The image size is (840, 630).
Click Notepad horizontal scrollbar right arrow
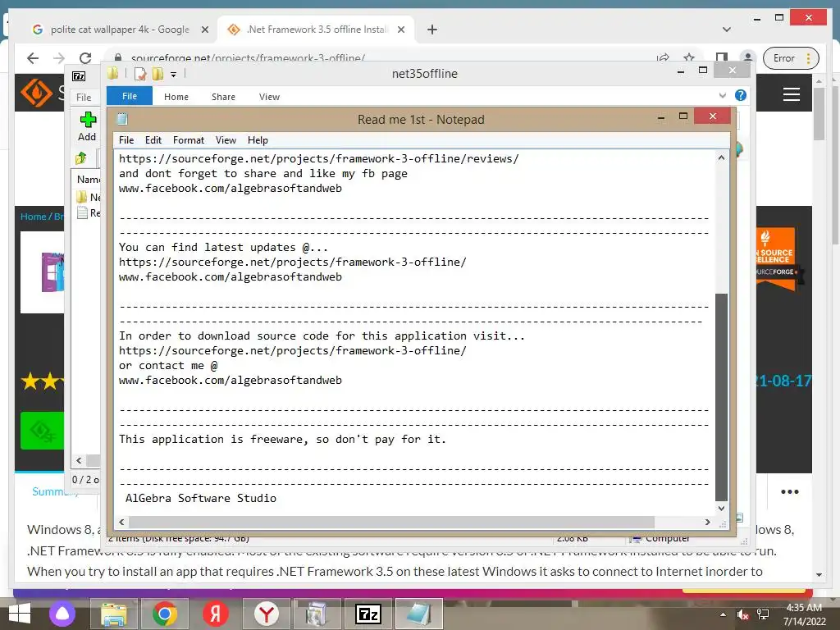click(708, 522)
